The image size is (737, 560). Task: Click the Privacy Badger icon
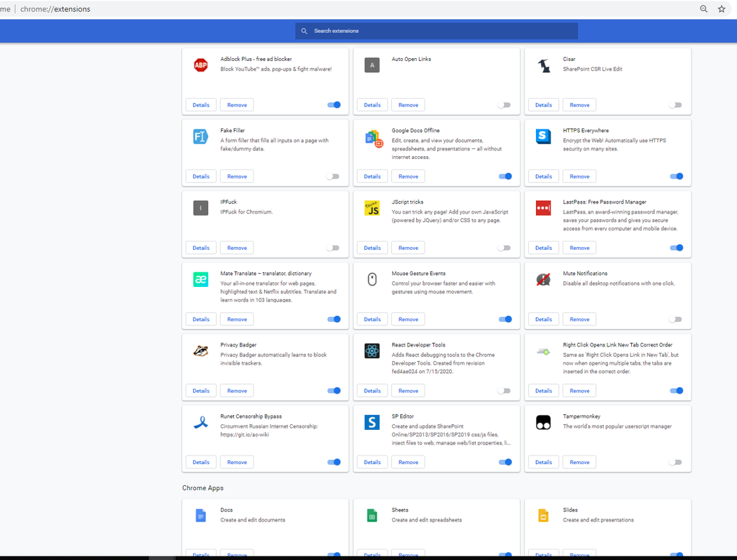pos(200,351)
